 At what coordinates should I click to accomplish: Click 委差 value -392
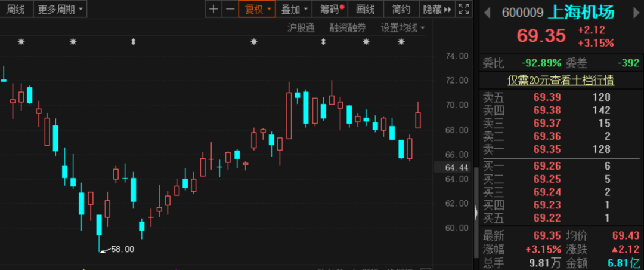628,63
